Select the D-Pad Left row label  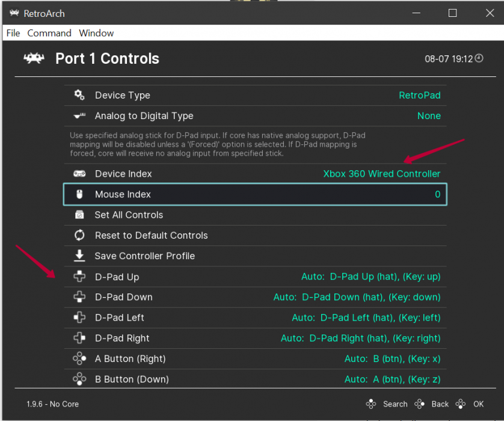tap(120, 318)
